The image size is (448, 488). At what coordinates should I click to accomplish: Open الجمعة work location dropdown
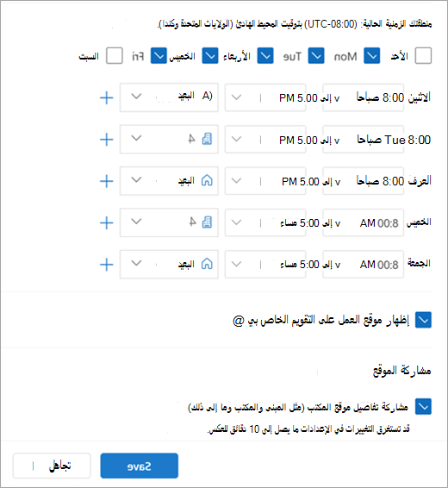tap(169, 264)
